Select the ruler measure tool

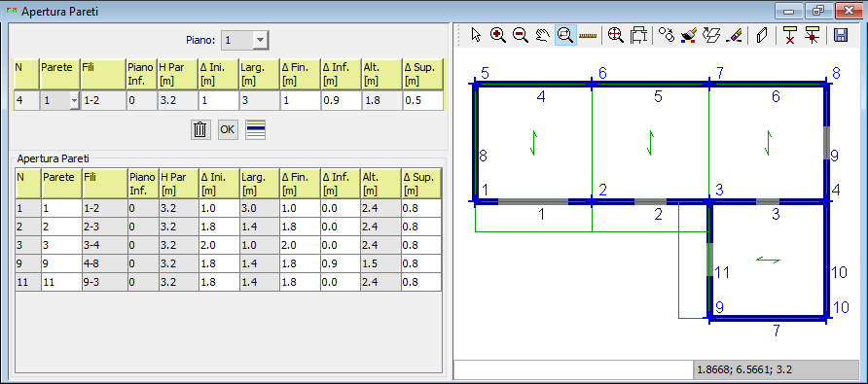coord(588,35)
